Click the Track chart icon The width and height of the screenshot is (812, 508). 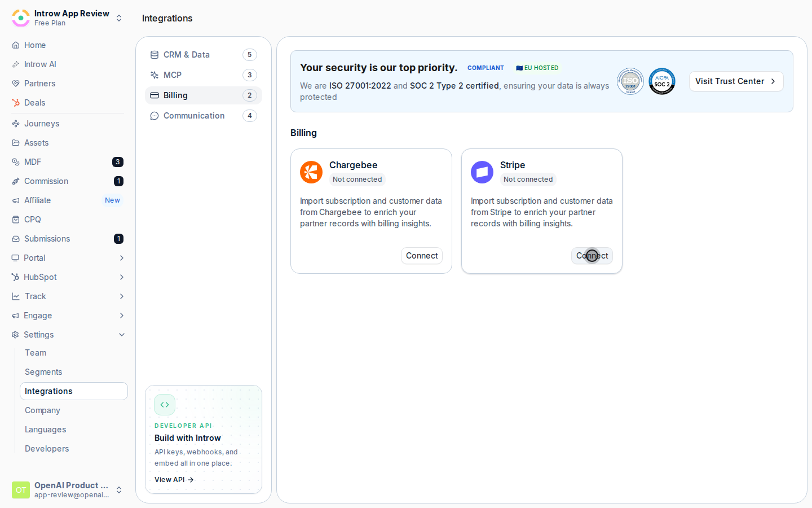tap(16, 296)
